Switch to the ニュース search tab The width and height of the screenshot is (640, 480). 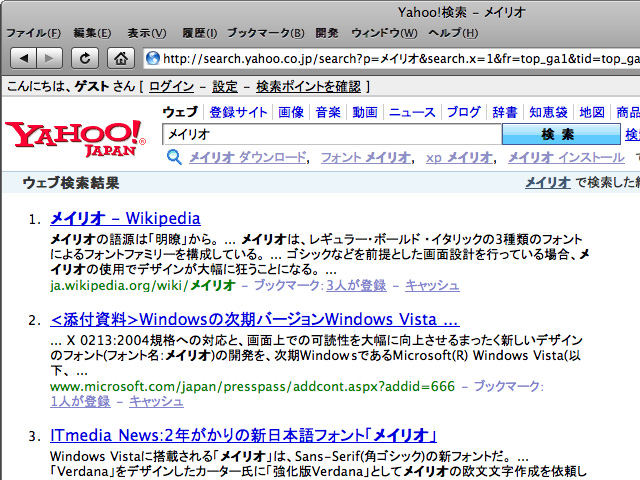click(412, 112)
